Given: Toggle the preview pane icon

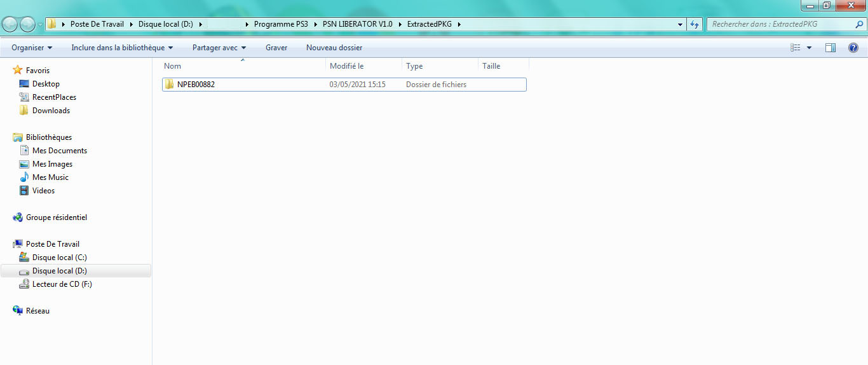Looking at the screenshot, I should click(830, 48).
